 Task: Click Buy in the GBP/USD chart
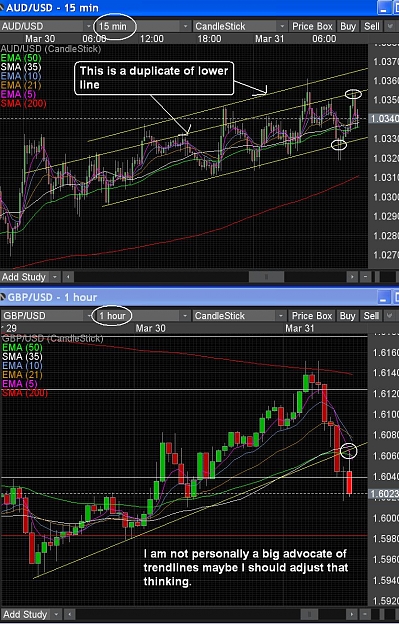(x=348, y=316)
